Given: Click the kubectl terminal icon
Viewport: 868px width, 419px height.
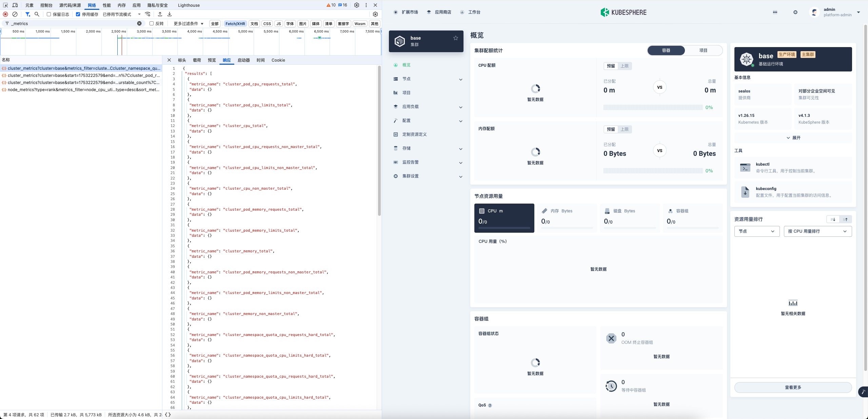Looking at the screenshot, I should (x=745, y=167).
